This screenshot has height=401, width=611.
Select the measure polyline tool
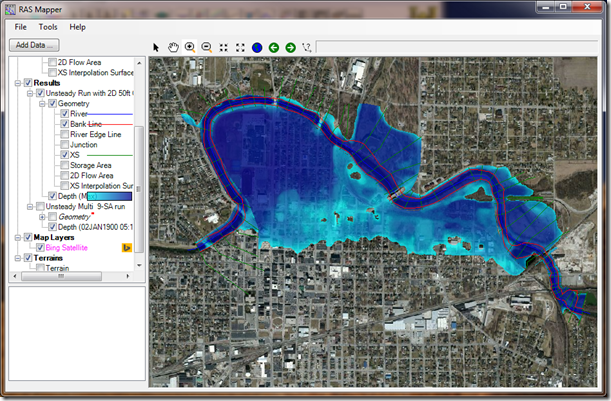coord(306,47)
